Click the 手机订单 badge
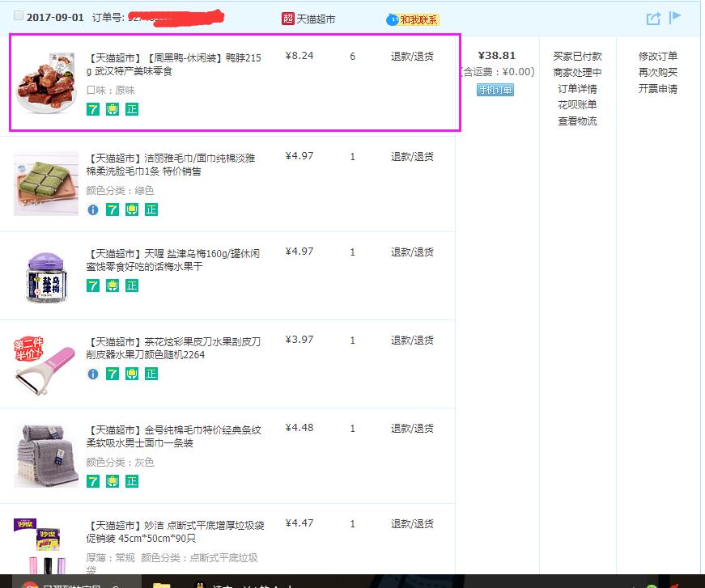This screenshot has height=588, width=705. tap(495, 90)
